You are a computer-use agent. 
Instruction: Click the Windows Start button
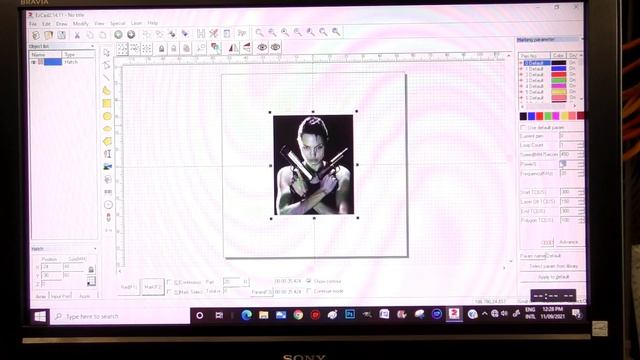pos(40,316)
